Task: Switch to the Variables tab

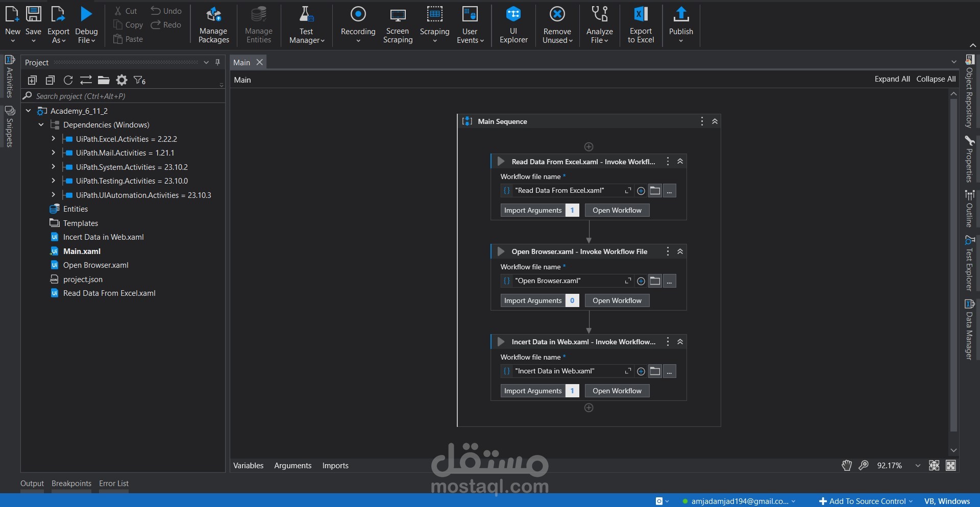Action: coord(249,465)
